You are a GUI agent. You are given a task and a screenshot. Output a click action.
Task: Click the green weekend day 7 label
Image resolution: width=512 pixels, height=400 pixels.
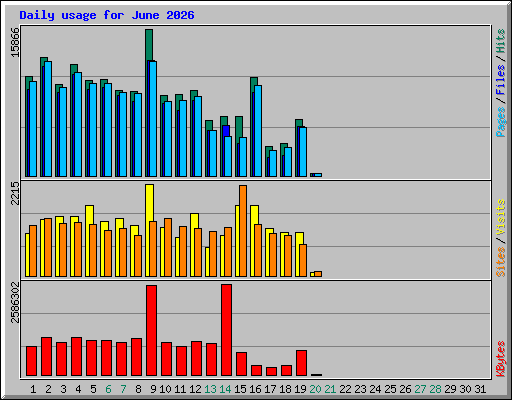click(x=123, y=389)
